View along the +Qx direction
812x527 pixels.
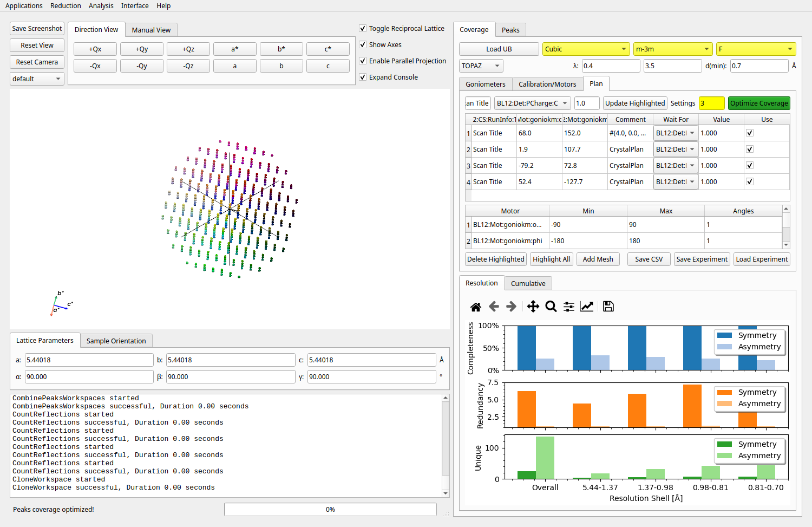(95, 49)
